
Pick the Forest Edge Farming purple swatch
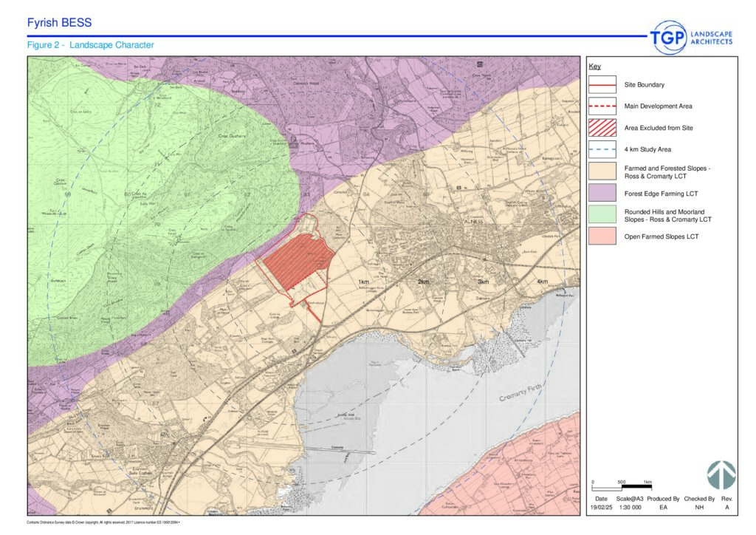pyautogui.click(x=602, y=194)
